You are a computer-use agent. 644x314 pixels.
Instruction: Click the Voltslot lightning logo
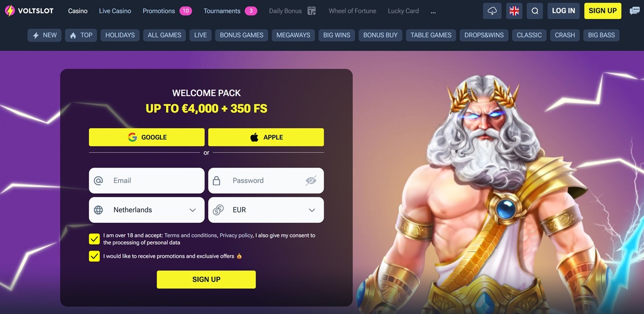coord(10,11)
